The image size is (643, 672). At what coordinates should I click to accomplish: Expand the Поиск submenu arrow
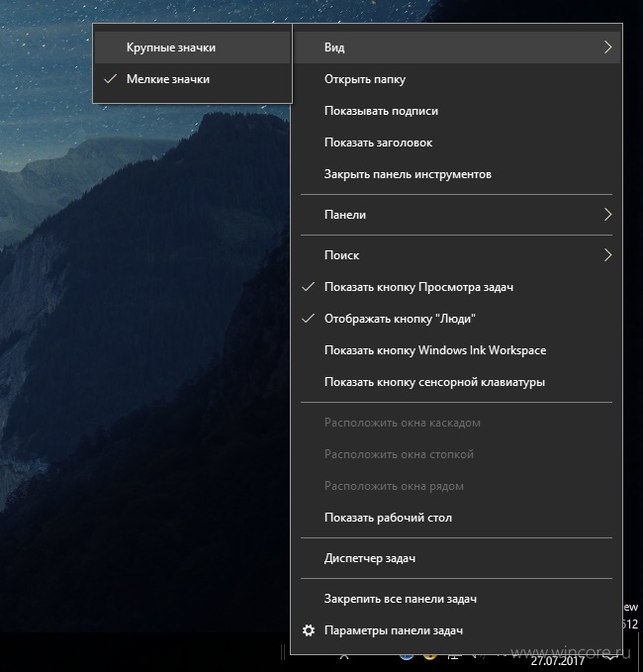point(607,255)
